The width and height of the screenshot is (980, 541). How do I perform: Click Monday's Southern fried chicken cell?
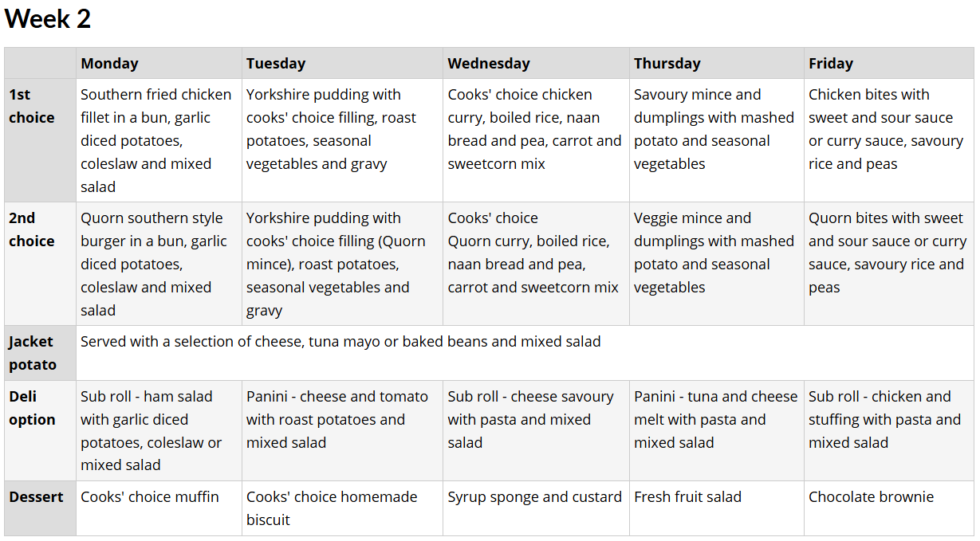click(159, 140)
